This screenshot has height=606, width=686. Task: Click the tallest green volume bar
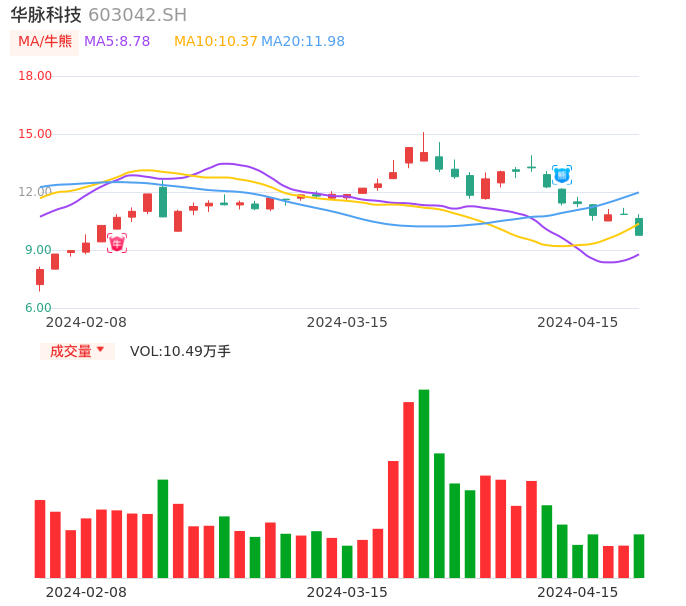pyautogui.click(x=424, y=483)
